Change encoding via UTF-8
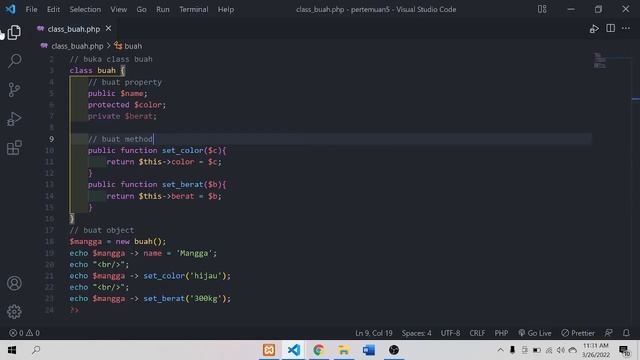The image size is (640, 360). 450,333
